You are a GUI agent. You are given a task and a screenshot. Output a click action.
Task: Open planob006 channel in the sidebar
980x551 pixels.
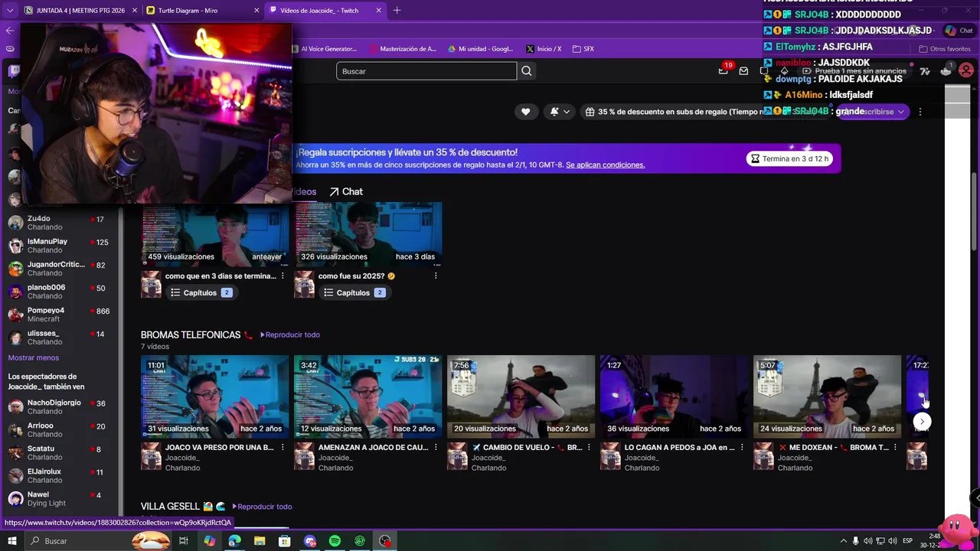coord(60,292)
